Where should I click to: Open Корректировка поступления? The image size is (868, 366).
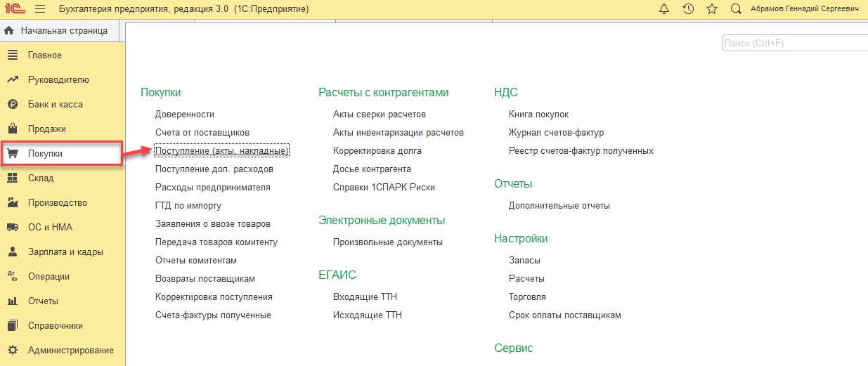point(214,296)
